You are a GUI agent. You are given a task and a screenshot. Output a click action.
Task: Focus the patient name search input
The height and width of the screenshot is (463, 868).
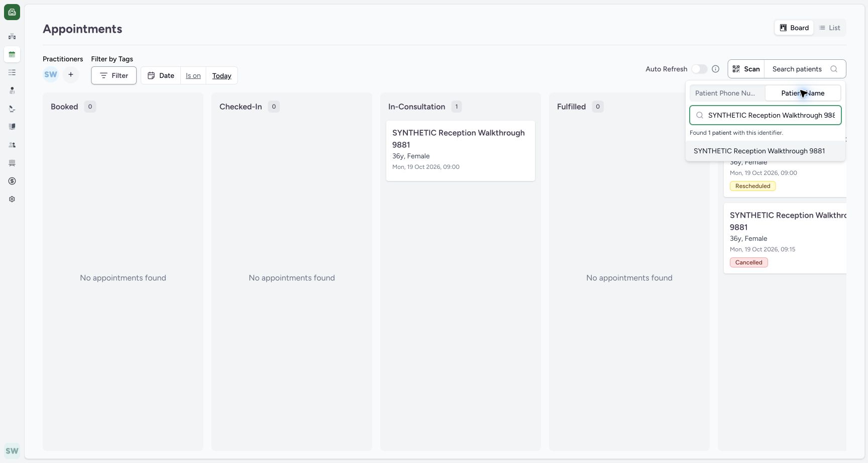point(766,115)
